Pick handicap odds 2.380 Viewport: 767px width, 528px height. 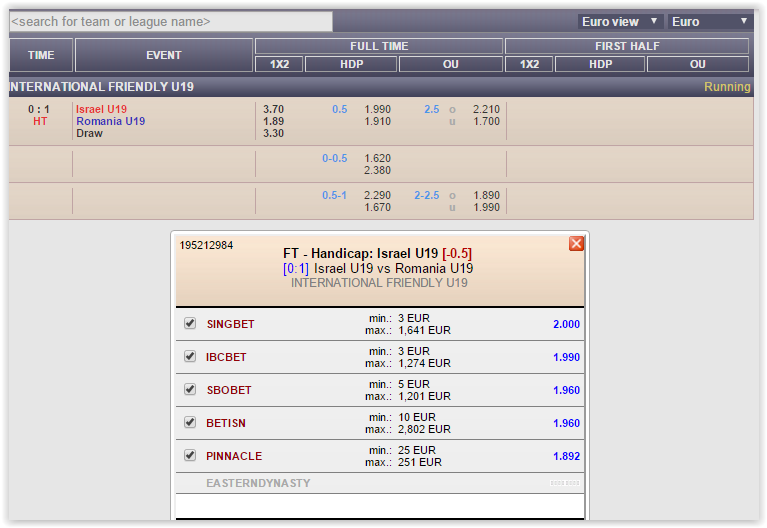click(x=377, y=170)
